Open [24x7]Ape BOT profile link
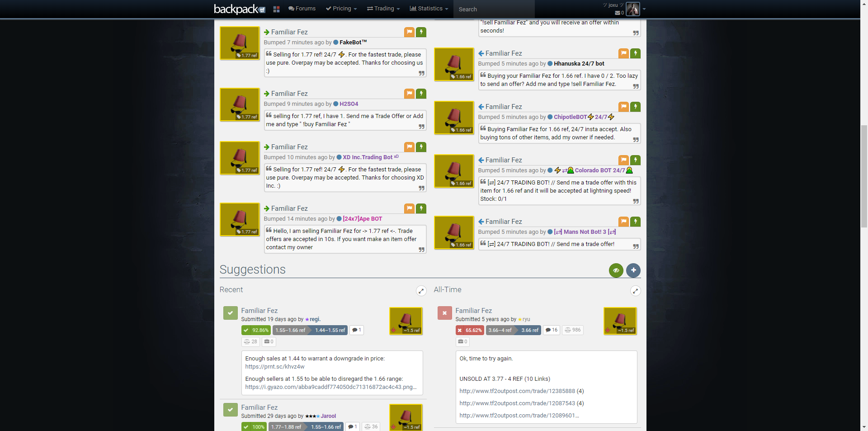The height and width of the screenshot is (431, 868). pos(362,219)
